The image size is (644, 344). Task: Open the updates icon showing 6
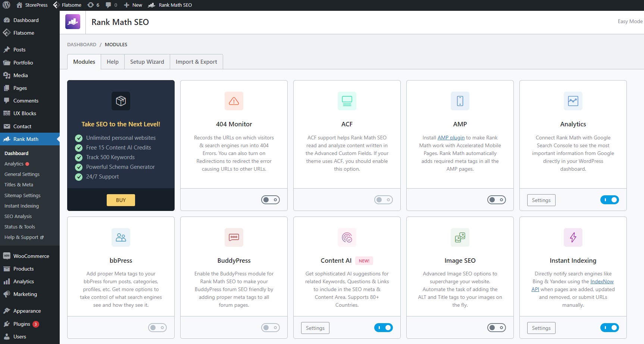[90, 5]
